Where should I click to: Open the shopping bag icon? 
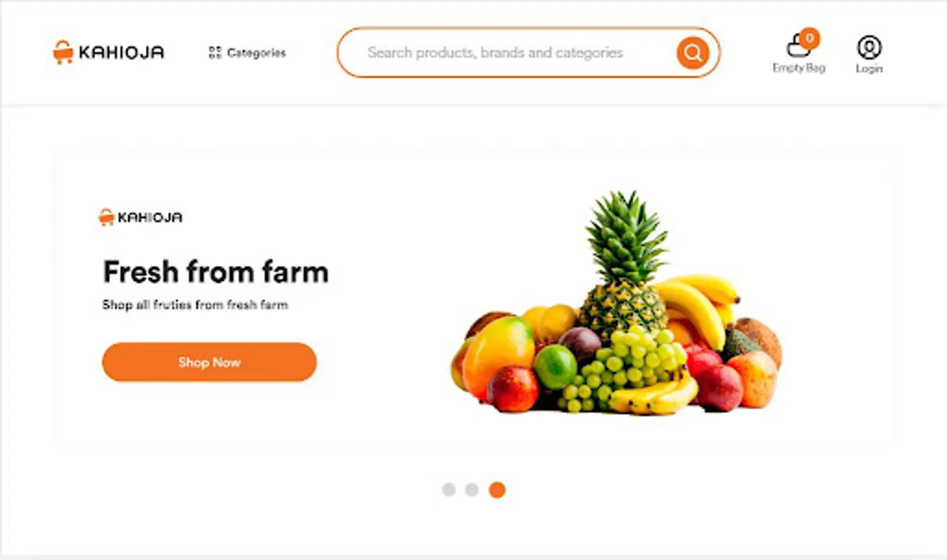[x=797, y=47]
